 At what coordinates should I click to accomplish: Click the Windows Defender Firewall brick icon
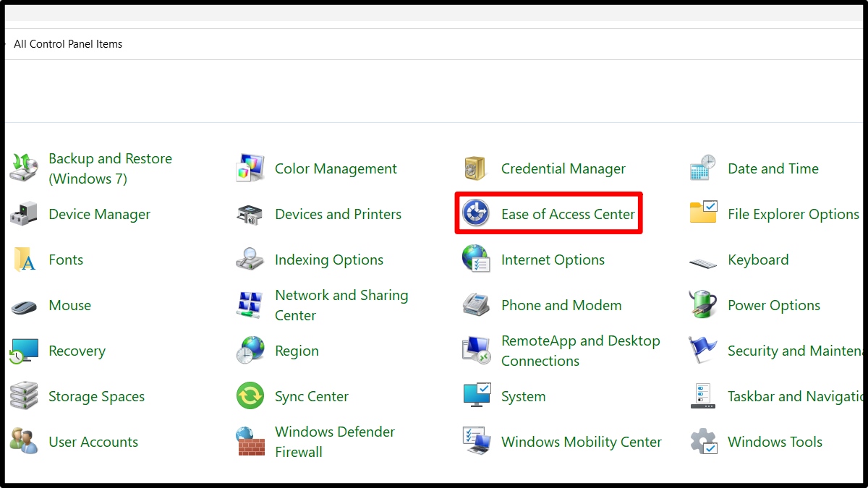[x=250, y=442]
